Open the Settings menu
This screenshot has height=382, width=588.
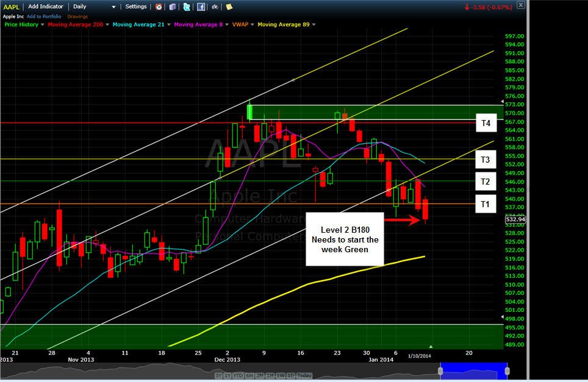pos(136,6)
